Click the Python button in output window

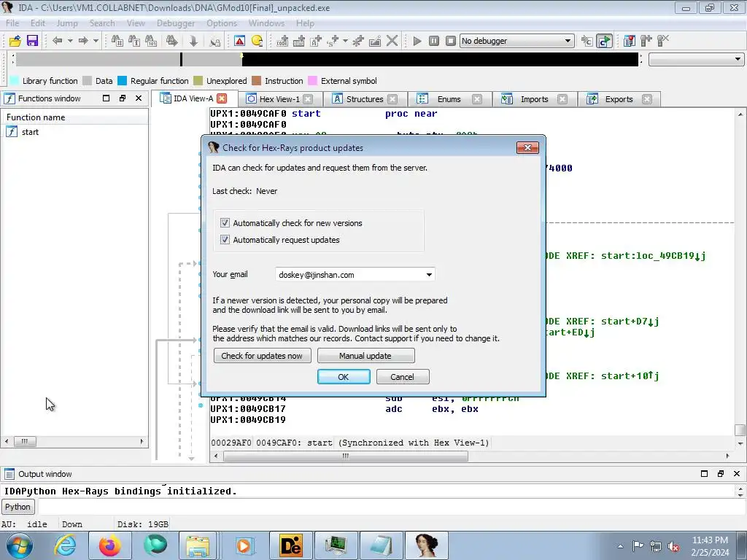[x=18, y=507]
